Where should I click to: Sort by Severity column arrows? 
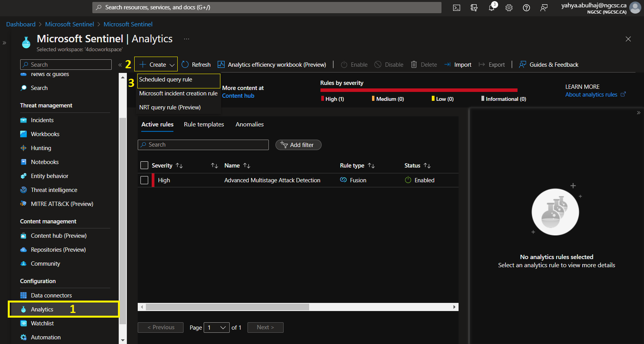click(179, 166)
